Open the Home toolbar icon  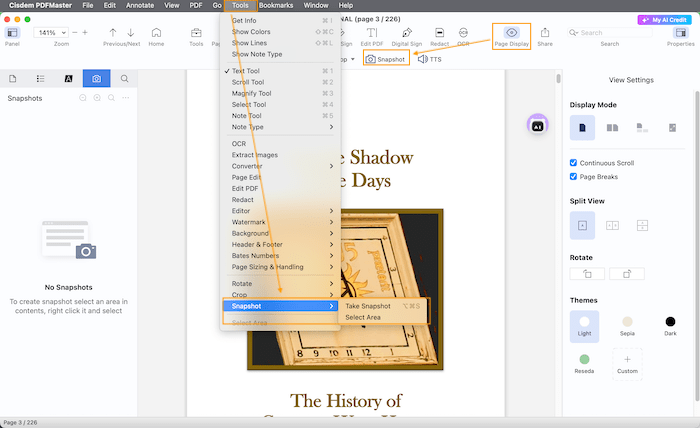156,33
